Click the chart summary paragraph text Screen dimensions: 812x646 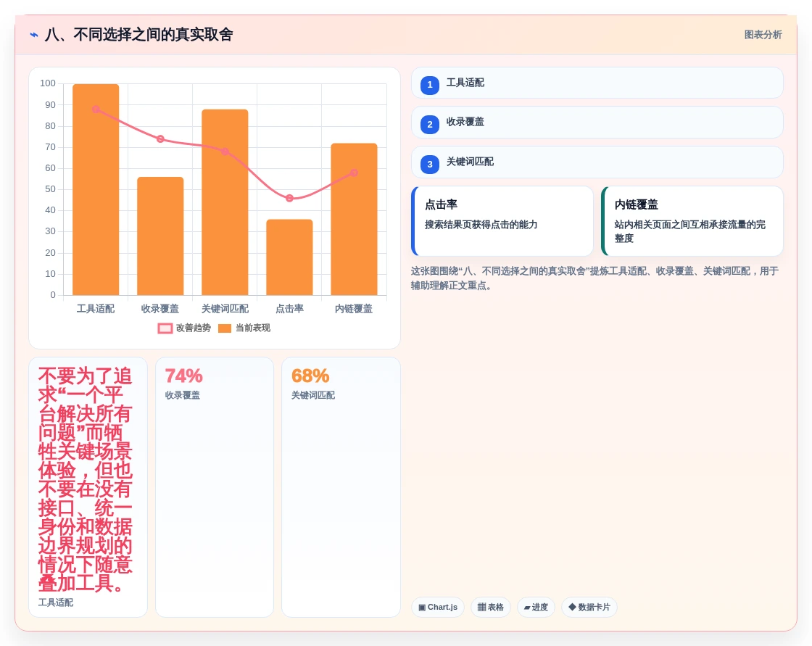pyautogui.click(x=594, y=278)
